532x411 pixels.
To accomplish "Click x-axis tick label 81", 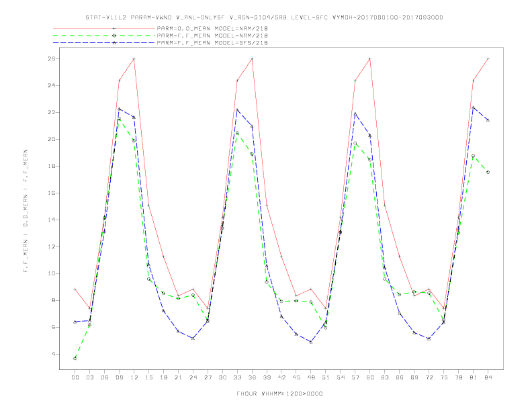I will 473,377.
